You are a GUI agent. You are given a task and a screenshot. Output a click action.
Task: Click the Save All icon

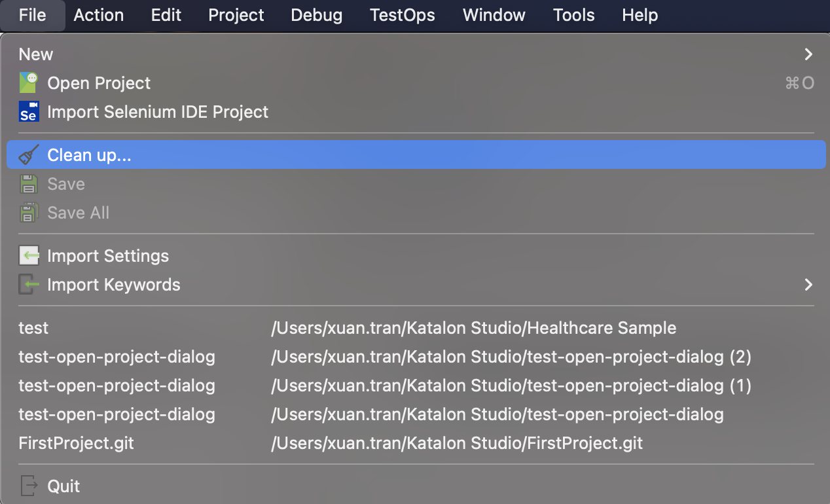(28, 213)
